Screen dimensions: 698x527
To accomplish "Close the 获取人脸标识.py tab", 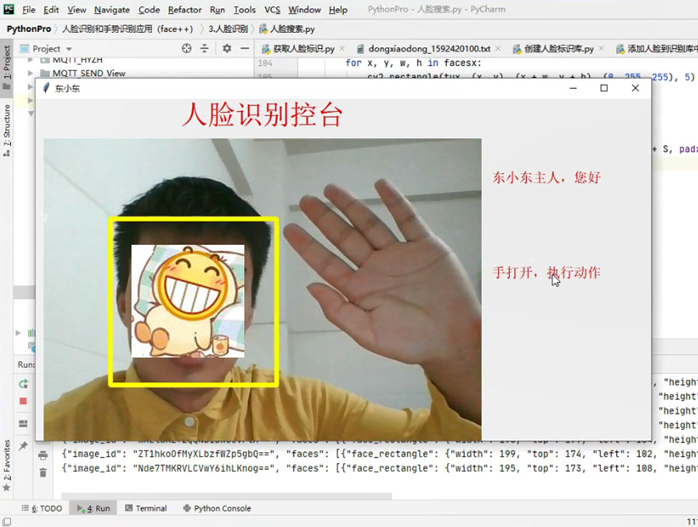I will [342, 48].
